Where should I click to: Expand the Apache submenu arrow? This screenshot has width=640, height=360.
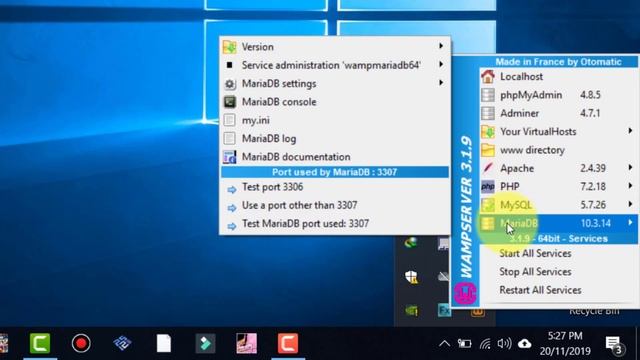click(630, 168)
